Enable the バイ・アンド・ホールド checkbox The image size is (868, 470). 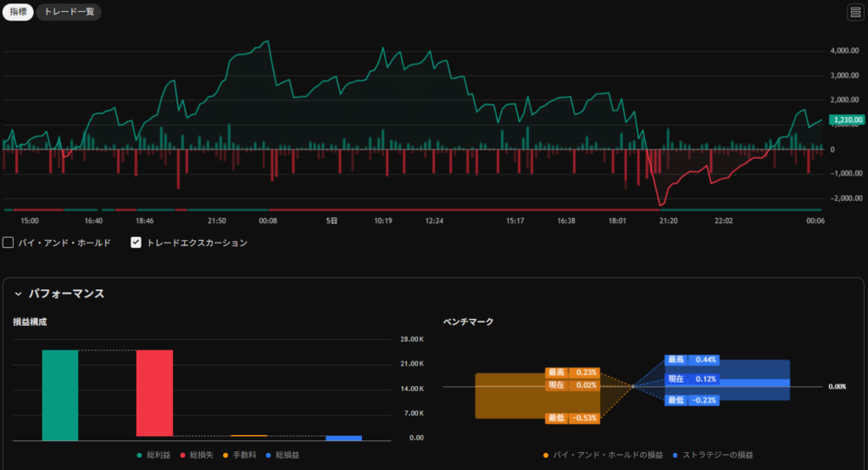pos(8,243)
